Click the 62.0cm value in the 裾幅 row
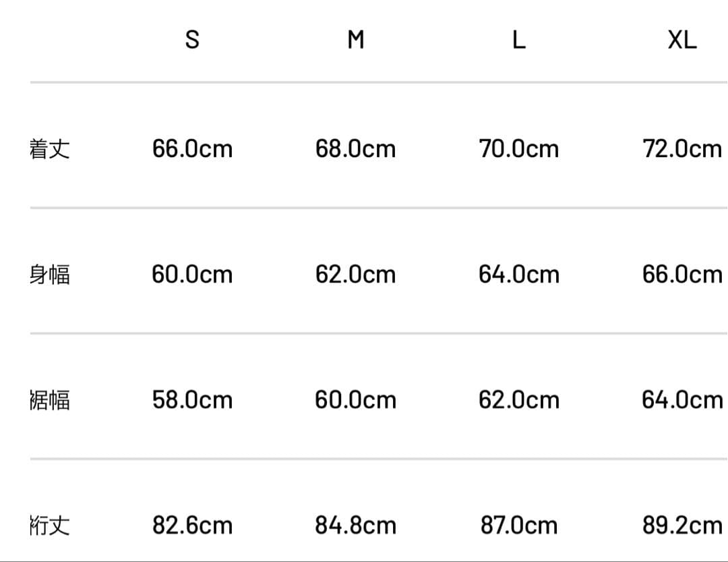 pos(519,400)
